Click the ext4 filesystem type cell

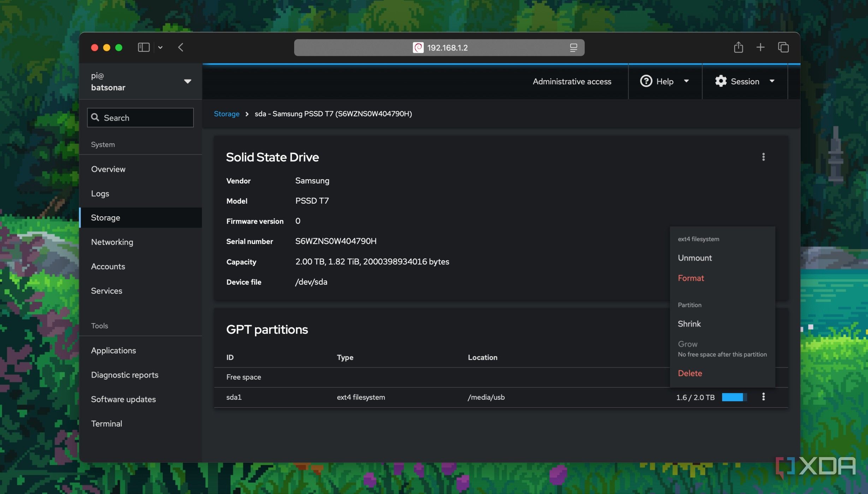[361, 397]
